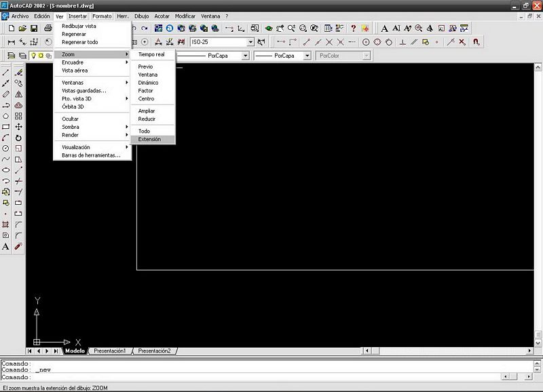Select the Circle draw tool
Screen dimensions: 543x392
pos(5,149)
